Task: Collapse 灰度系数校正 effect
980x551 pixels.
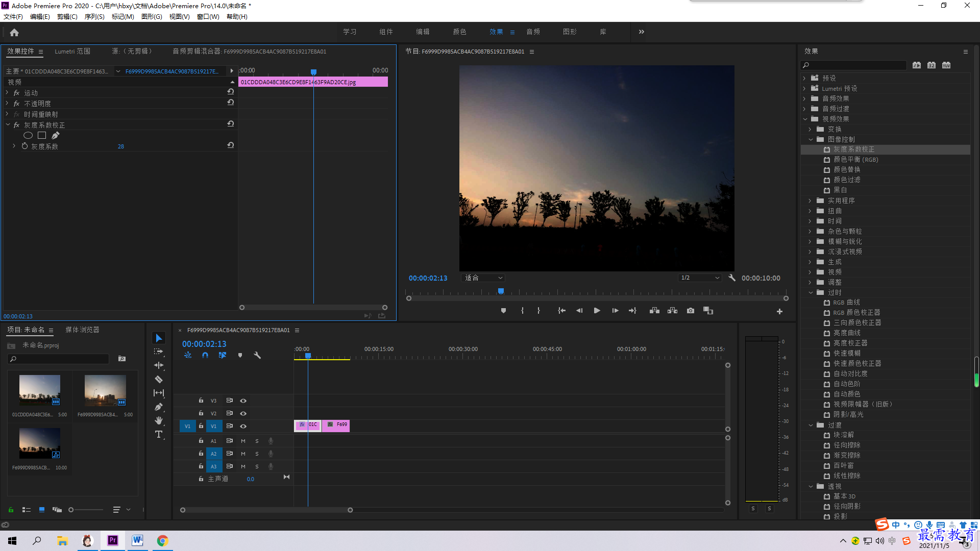Action: [x=8, y=124]
